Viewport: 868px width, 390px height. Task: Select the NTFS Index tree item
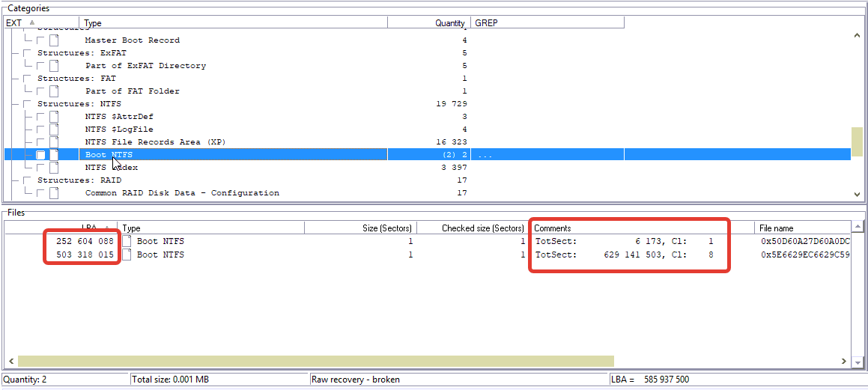point(112,168)
